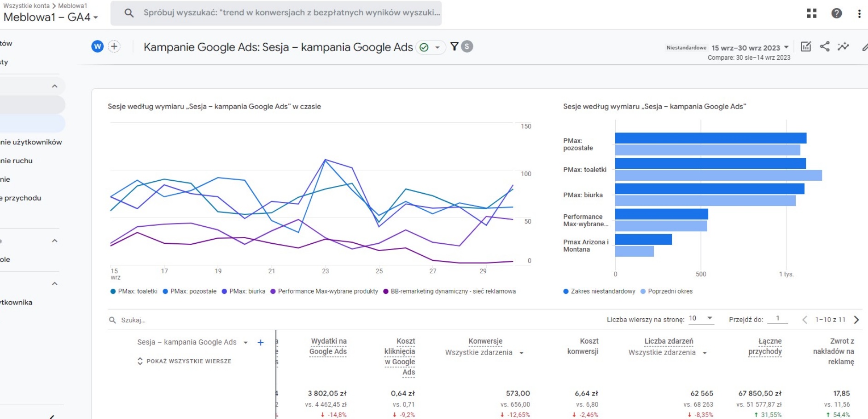Image resolution: width=868 pixels, height=419 pixels.
Task: Add a comparison with plus circle icon
Action: tap(114, 46)
